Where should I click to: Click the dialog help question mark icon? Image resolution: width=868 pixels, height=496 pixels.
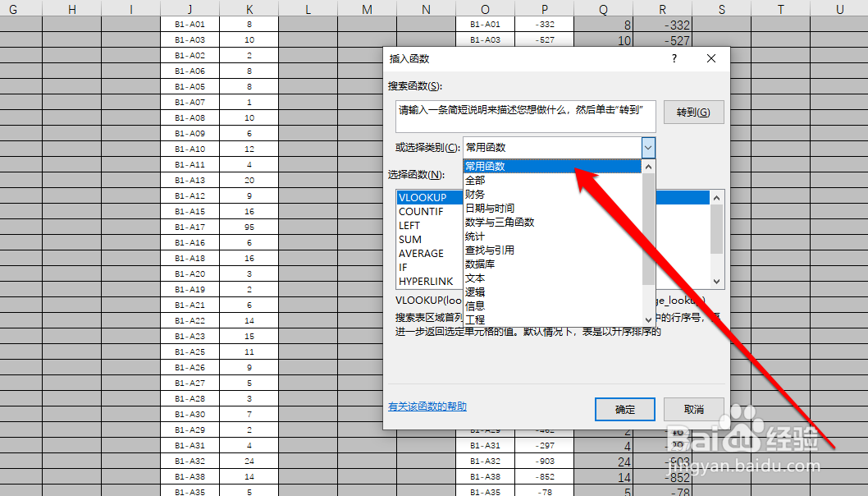(x=674, y=58)
